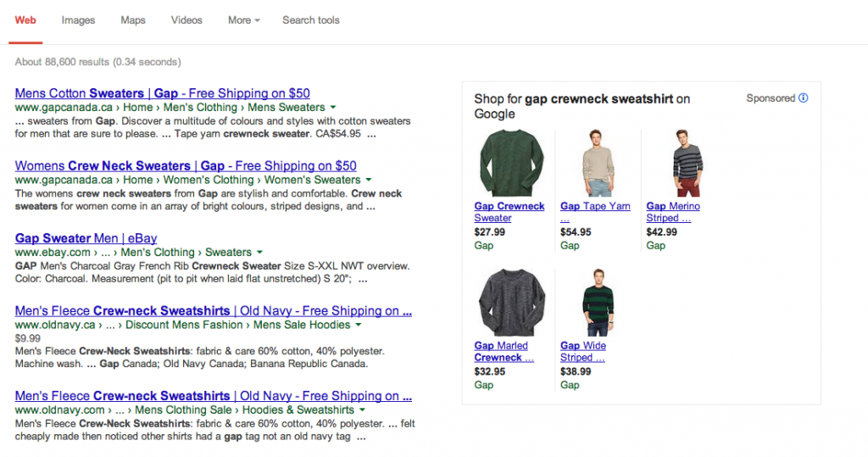Click the Sponsored label text
This screenshot has width=868, height=457.
point(771,98)
